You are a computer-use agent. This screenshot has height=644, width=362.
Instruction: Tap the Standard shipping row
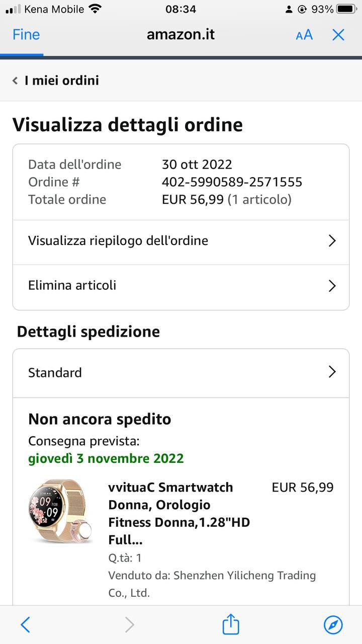tap(55, 373)
